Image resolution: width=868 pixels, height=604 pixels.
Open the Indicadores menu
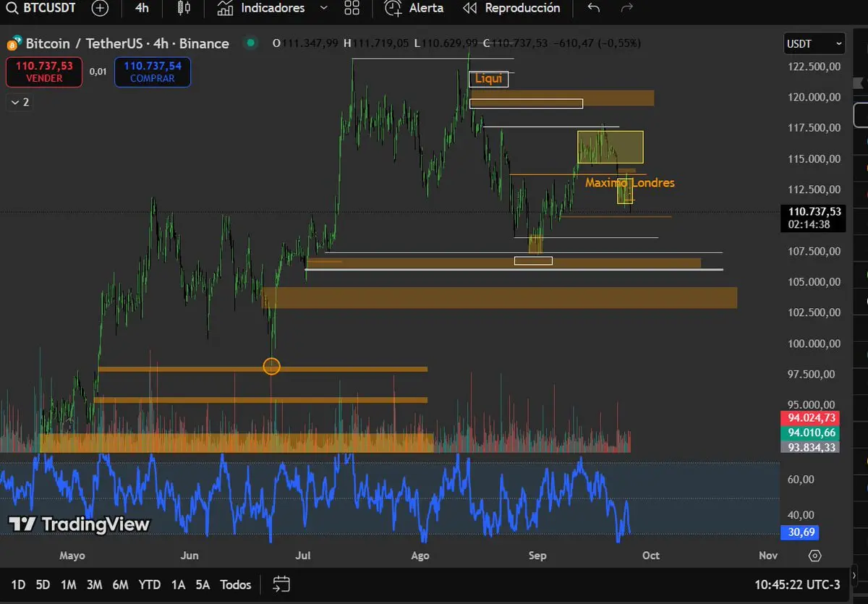click(262, 8)
